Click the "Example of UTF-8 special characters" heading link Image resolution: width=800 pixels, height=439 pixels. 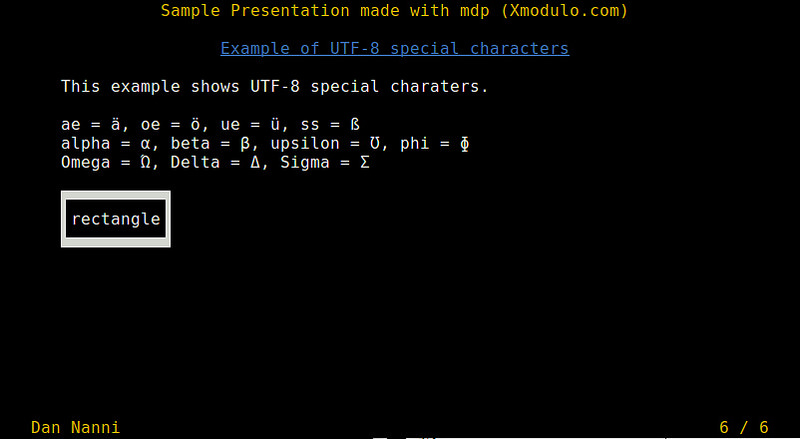click(x=394, y=48)
